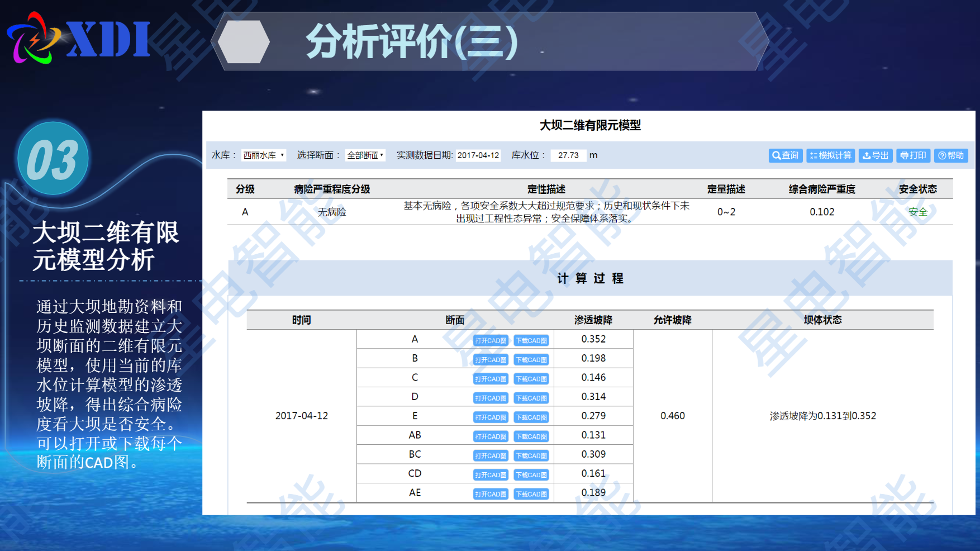
Task: Click the XDI logo
Action: tap(78, 38)
